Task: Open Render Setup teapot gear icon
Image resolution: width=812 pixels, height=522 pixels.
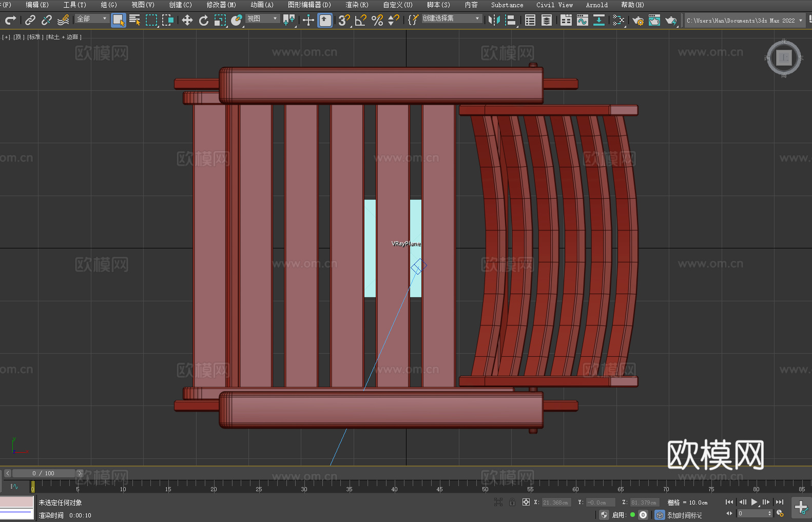Action: (638, 20)
